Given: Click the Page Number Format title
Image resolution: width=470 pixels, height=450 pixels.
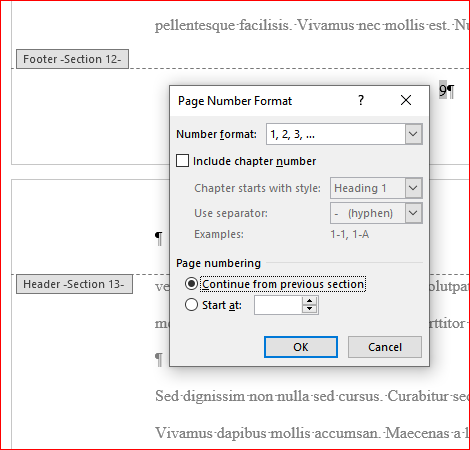Looking at the screenshot, I should click(235, 101).
